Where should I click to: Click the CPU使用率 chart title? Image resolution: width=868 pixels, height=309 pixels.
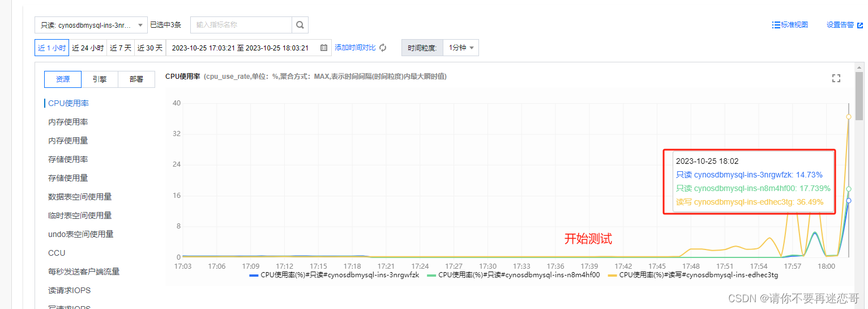click(x=182, y=77)
